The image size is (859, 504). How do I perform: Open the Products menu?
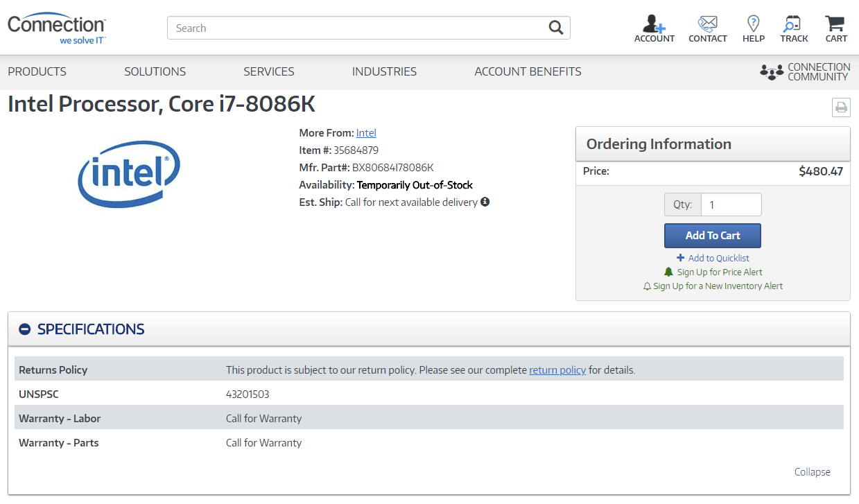(x=37, y=71)
